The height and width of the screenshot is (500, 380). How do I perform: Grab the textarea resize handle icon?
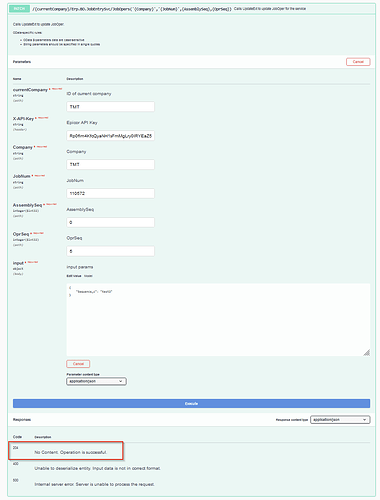(x=367, y=353)
